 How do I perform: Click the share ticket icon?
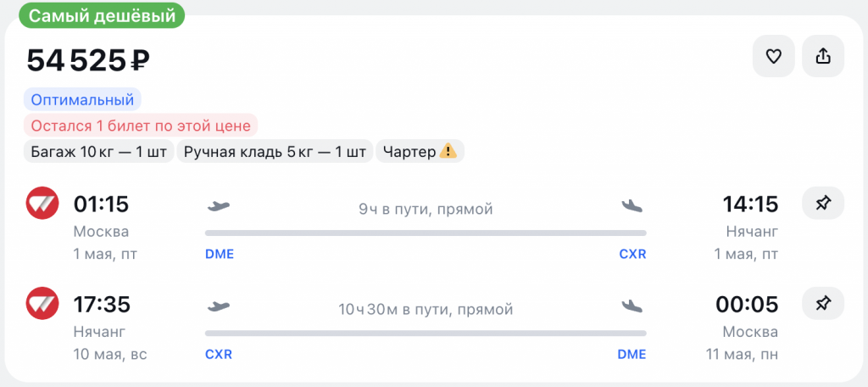click(822, 57)
